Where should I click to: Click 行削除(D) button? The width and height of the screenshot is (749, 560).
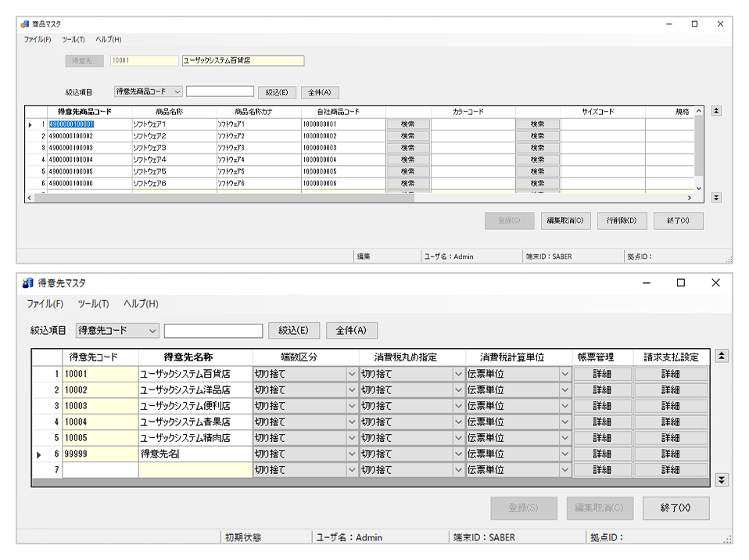(x=622, y=221)
